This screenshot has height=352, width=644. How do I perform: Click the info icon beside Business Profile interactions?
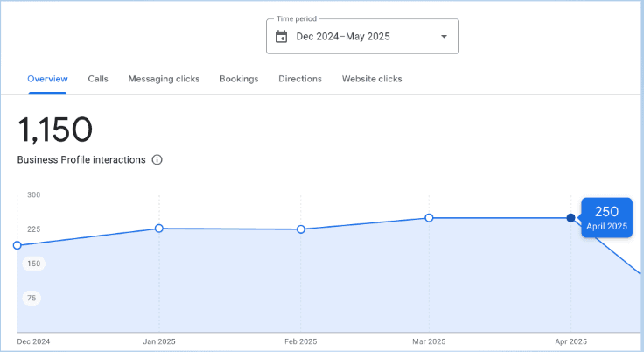[x=157, y=159]
